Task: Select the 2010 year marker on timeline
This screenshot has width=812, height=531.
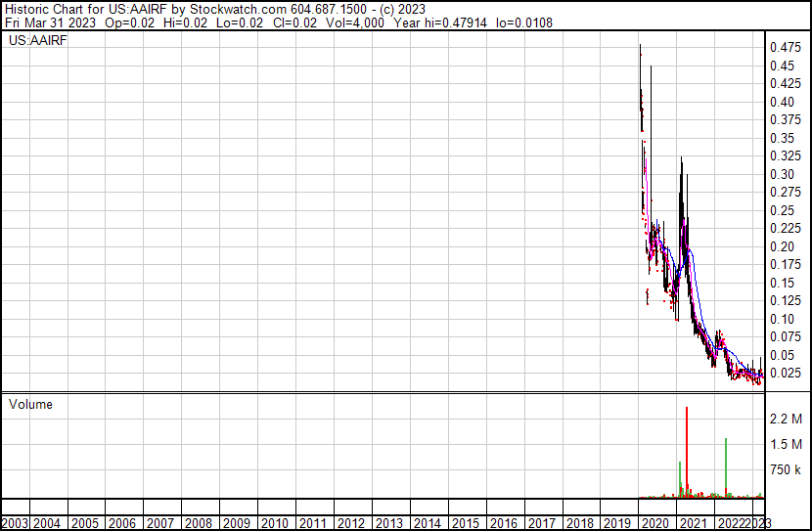Action: point(275,523)
